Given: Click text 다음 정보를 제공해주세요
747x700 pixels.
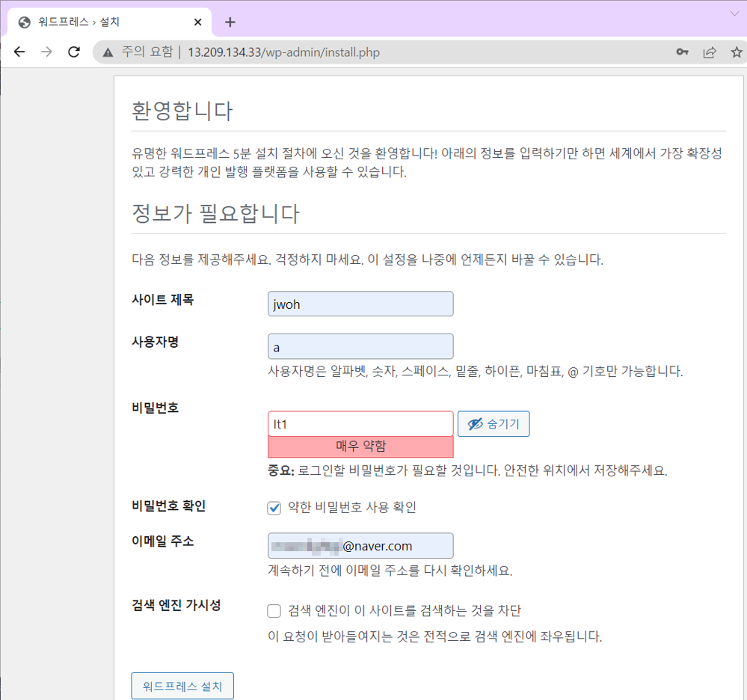Looking at the screenshot, I should [367, 260].
